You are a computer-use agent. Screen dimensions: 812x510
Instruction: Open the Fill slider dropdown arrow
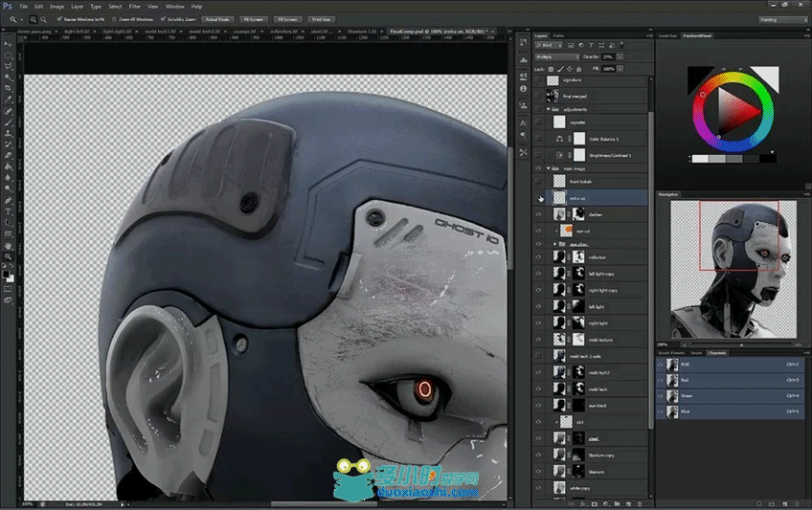pos(620,69)
